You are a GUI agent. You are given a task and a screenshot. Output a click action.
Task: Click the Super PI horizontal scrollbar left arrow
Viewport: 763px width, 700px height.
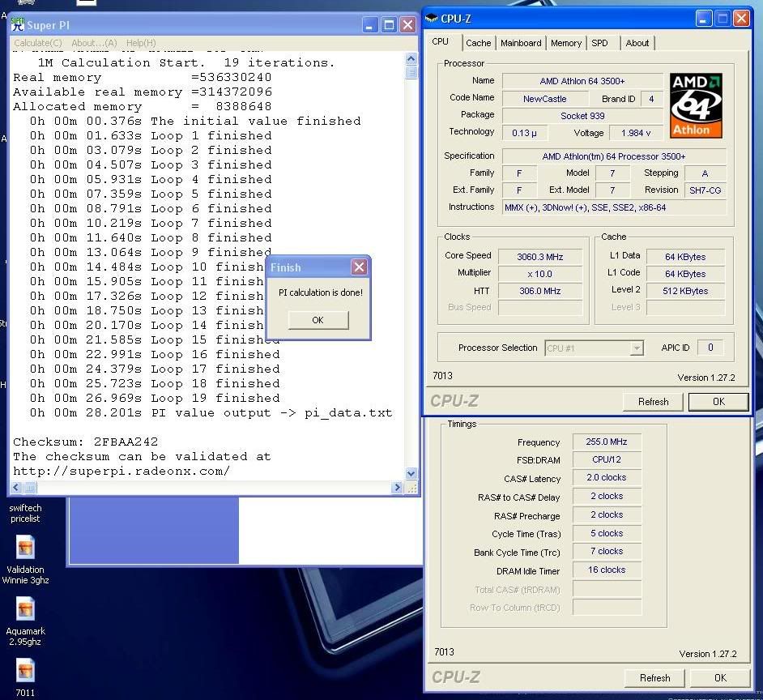pos(16,487)
